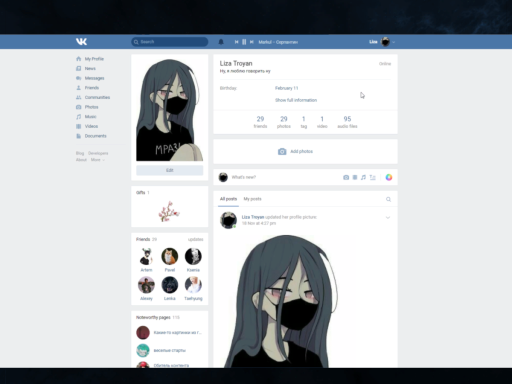Open post options chevron on wall post
The height and width of the screenshot is (384, 512).
click(388, 218)
